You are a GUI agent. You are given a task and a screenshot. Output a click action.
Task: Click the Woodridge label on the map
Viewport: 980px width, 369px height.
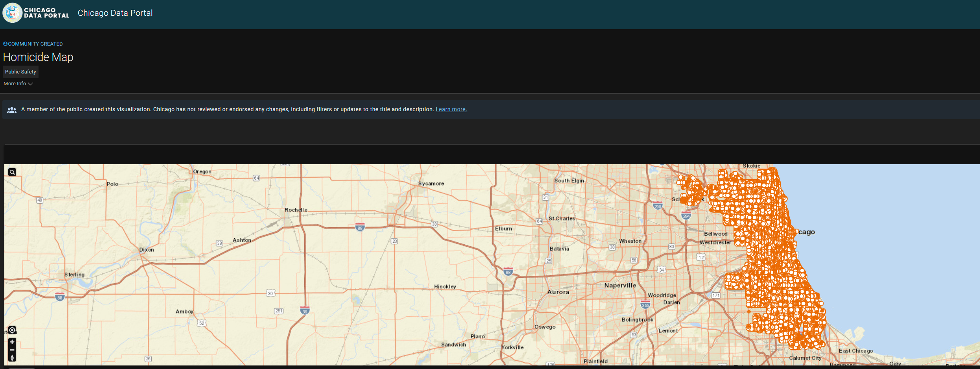click(x=662, y=296)
